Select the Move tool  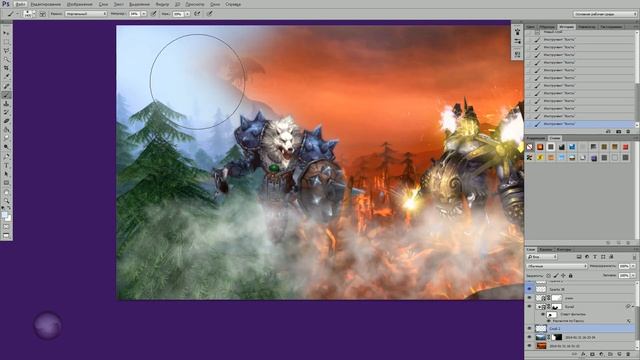6,32
